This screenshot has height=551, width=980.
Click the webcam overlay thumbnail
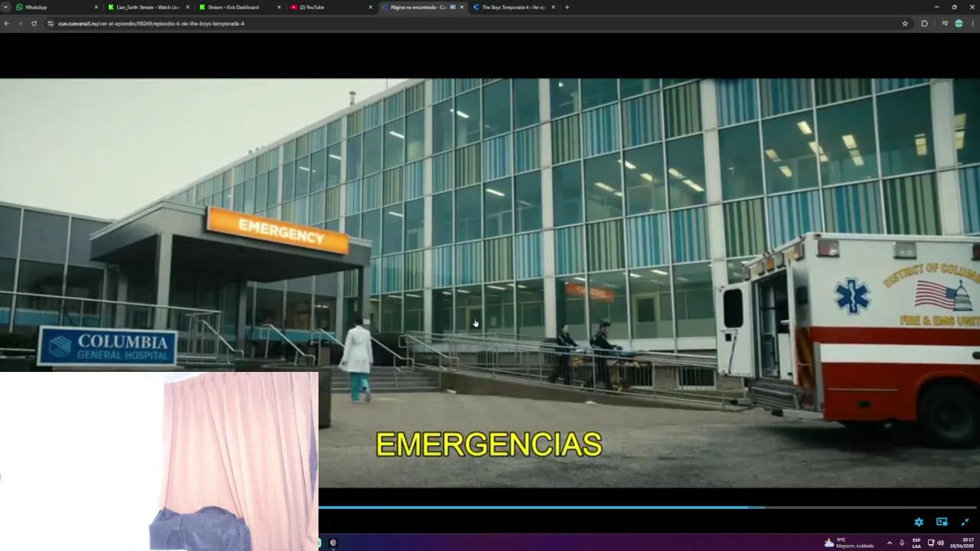point(159,461)
